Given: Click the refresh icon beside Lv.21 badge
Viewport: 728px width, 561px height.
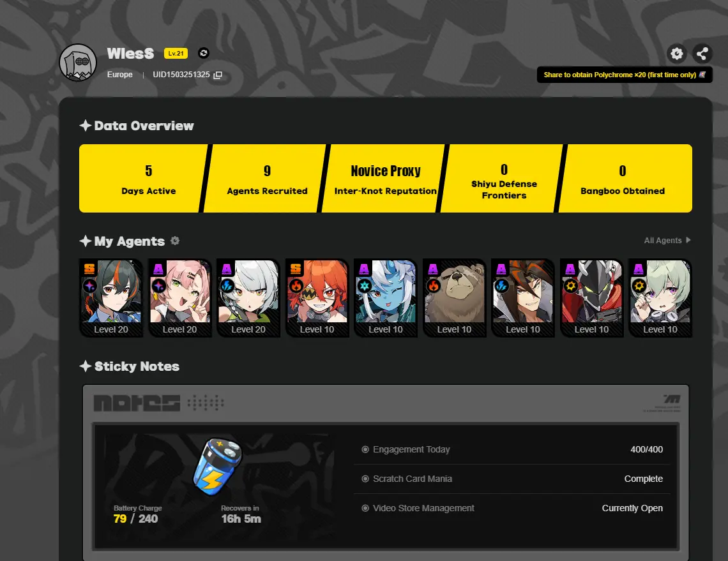Looking at the screenshot, I should tap(203, 54).
